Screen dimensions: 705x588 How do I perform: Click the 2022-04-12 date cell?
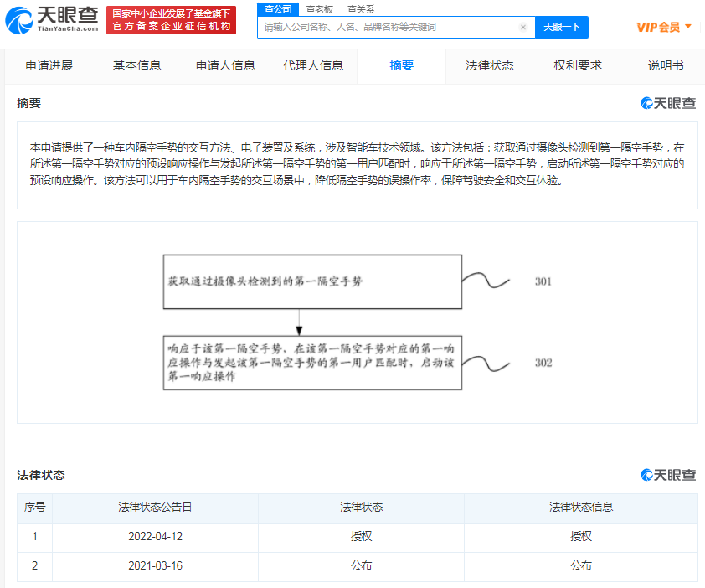[155, 537]
